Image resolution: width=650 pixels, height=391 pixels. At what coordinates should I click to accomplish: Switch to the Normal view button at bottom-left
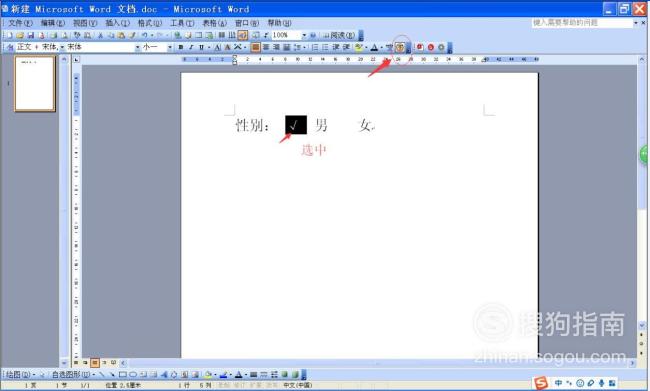76,363
